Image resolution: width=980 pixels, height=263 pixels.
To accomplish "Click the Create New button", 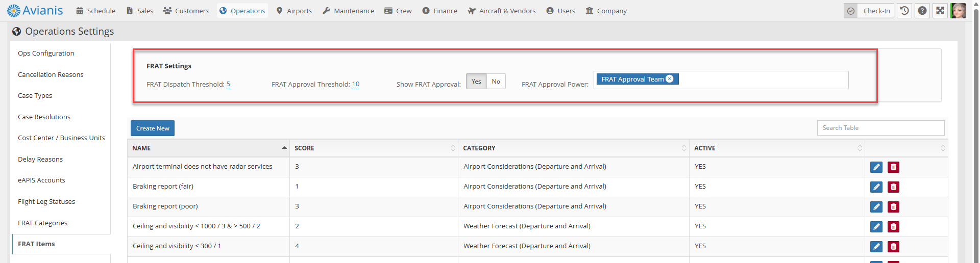I will pyautogui.click(x=153, y=128).
